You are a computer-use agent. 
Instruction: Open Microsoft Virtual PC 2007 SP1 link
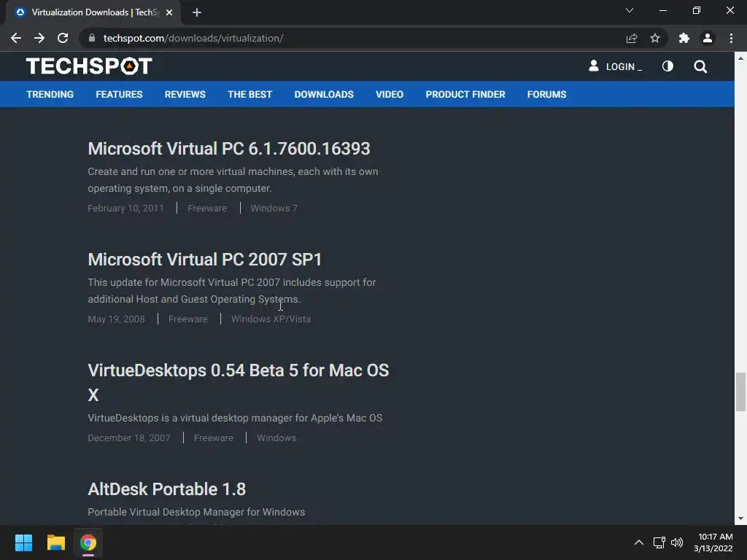pyautogui.click(x=205, y=260)
